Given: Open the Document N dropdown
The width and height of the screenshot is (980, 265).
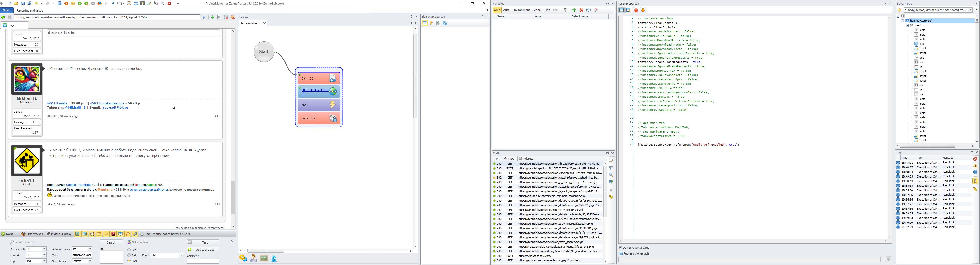Looking at the screenshot, I should (45, 249).
